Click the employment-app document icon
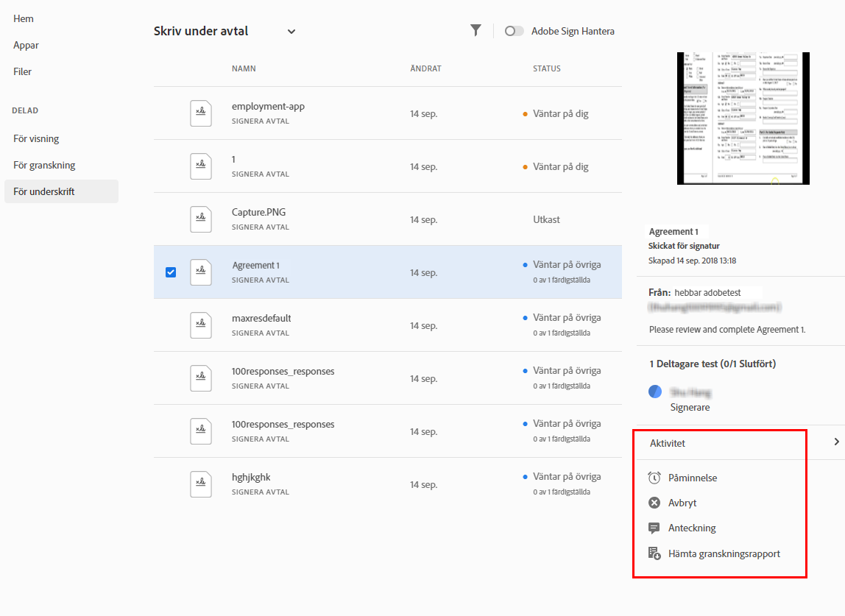845x616 pixels. pos(201,113)
